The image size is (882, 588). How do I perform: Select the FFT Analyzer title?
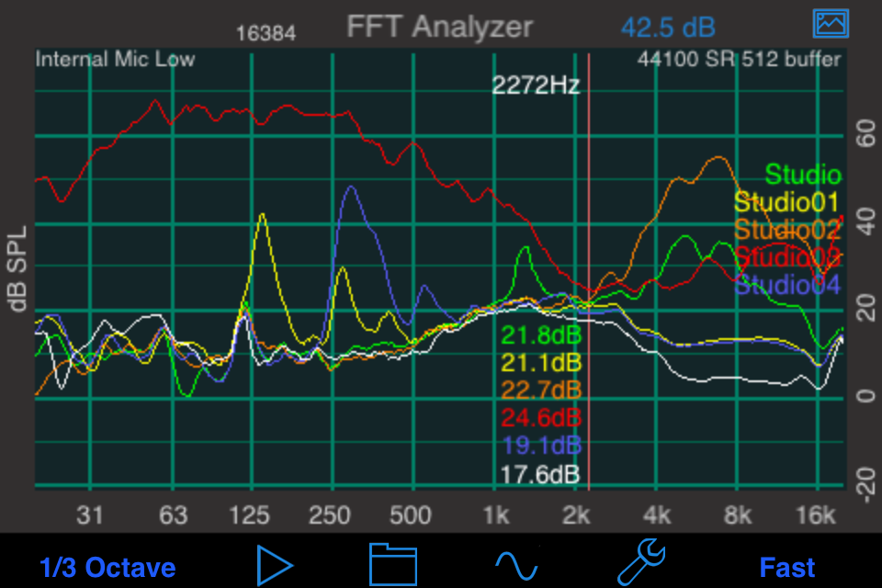tap(439, 27)
